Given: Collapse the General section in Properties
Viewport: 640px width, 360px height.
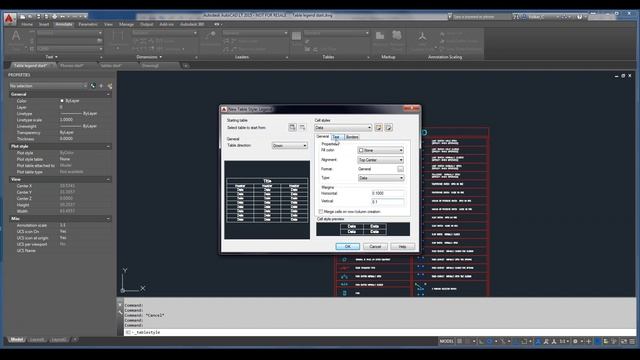Looking at the screenshot, I should [108, 94].
